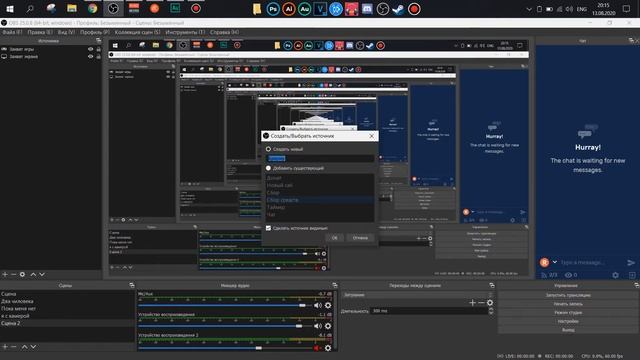Adjust Длительность value with the stepper arrows
The height and width of the screenshot is (360, 640).
(491, 311)
